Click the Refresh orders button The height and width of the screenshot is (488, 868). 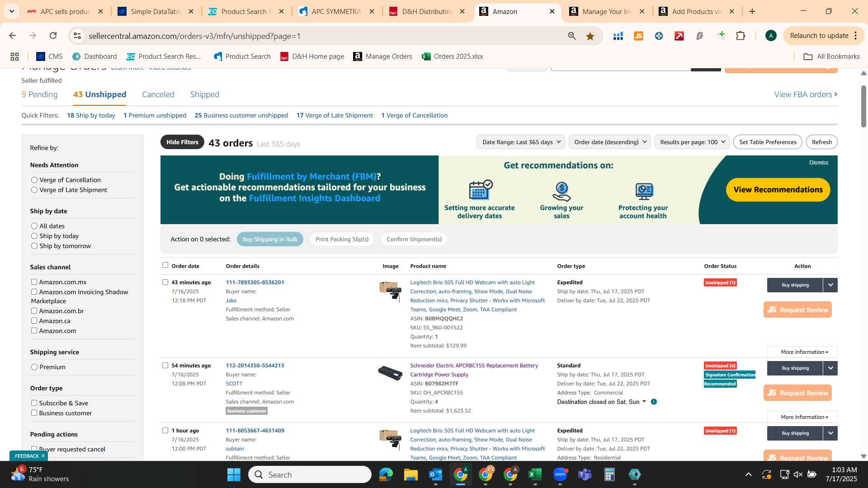[x=821, y=142]
